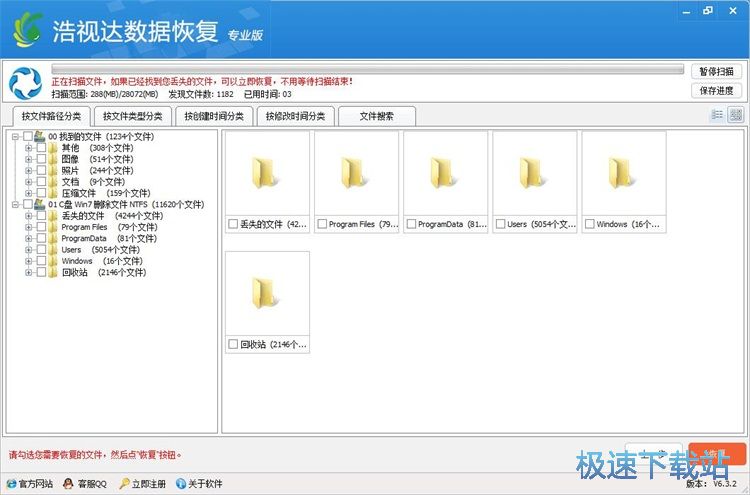
Task: Tick checkbox for 00 找到的文件 tree node
Action: [28, 136]
